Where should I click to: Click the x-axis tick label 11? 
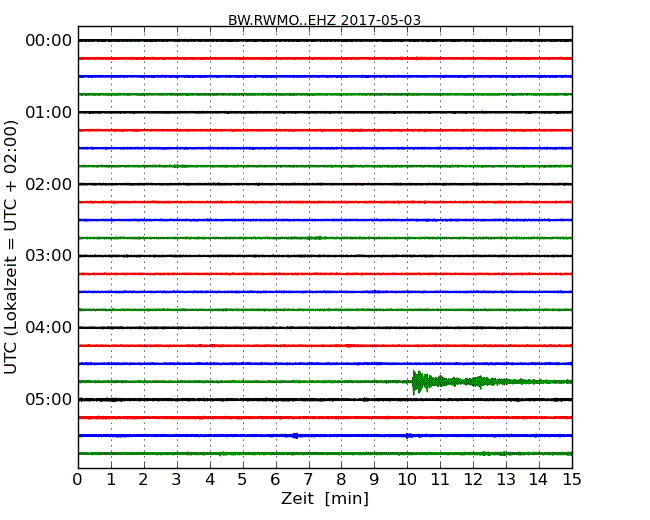click(440, 480)
